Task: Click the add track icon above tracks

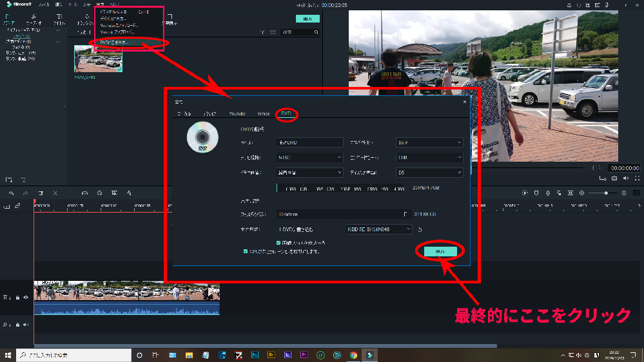Action: 6,206
